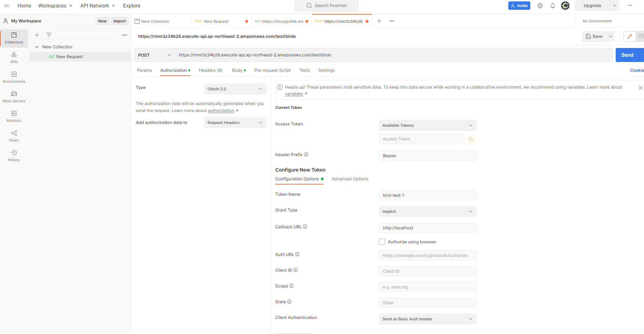Click the settings gear icon
The height and width of the screenshot is (334, 644).
tap(540, 6)
